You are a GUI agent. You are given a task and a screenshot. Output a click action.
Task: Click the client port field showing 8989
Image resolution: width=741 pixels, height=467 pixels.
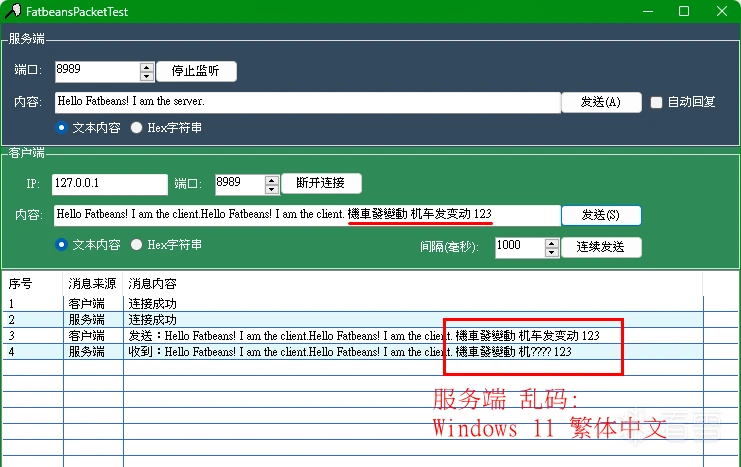(240, 184)
